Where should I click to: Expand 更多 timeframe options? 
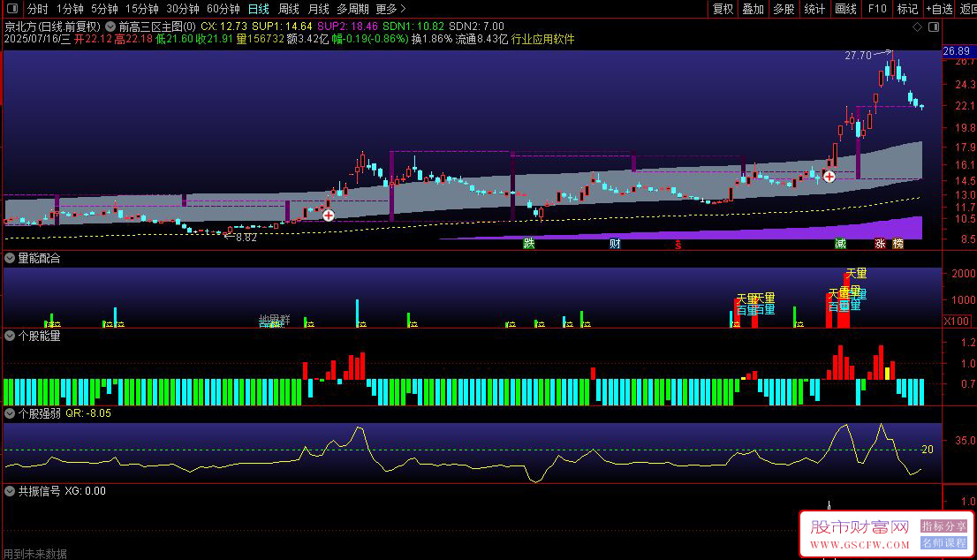tap(390, 9)
